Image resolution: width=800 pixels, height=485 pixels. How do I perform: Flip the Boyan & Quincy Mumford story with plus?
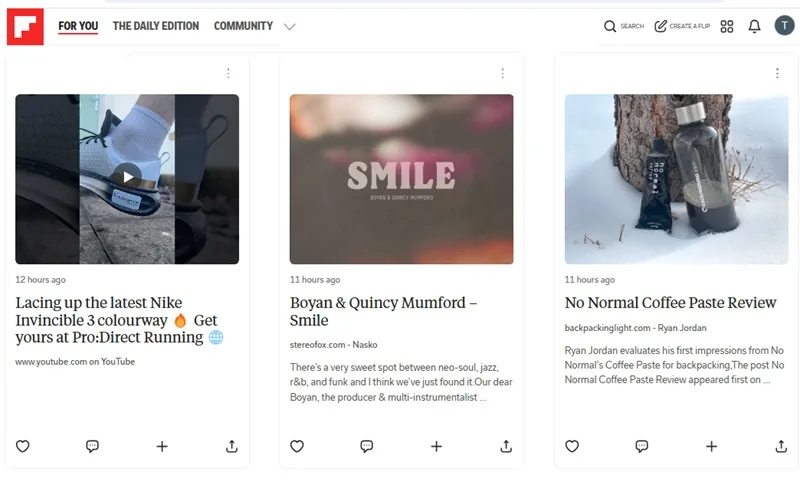point(436,446)
